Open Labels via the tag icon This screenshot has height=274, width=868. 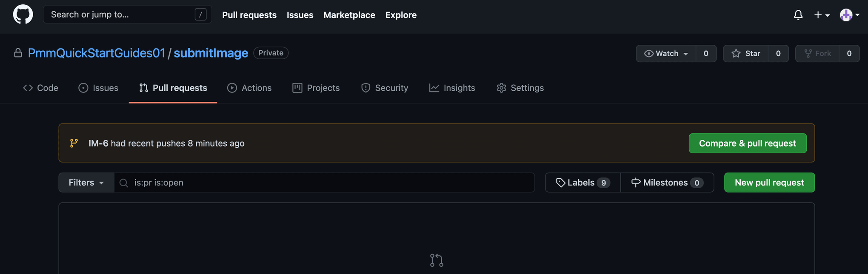[x=560, y=183]
